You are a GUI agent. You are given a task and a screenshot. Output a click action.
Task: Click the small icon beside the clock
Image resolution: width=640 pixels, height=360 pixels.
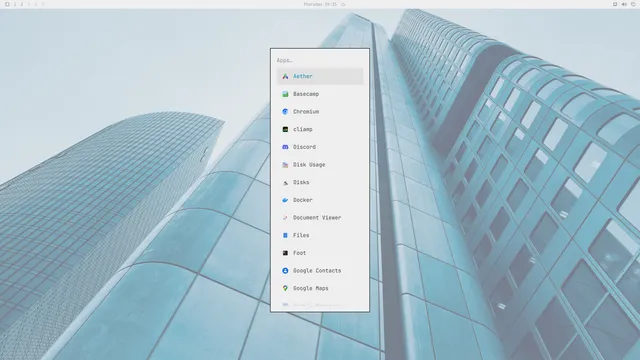coord(343,4)
